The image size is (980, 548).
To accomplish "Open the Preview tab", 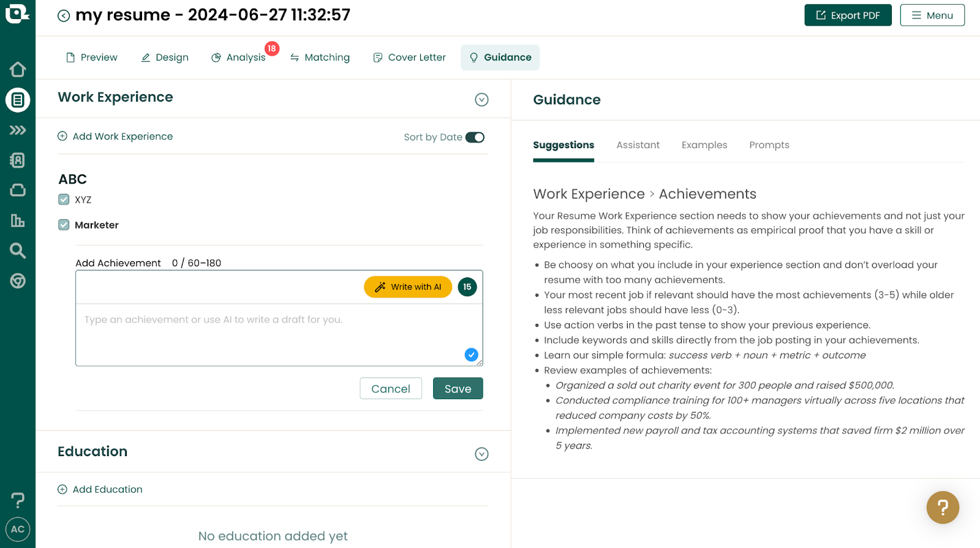I will [x=91, y=58].
